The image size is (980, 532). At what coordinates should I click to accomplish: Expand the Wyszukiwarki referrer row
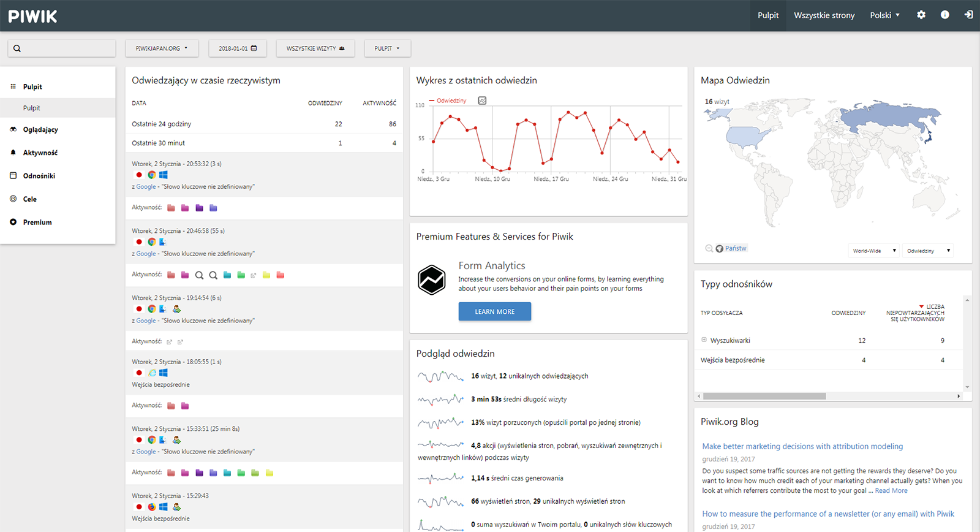pyautogui.click(x=704, y=340)
